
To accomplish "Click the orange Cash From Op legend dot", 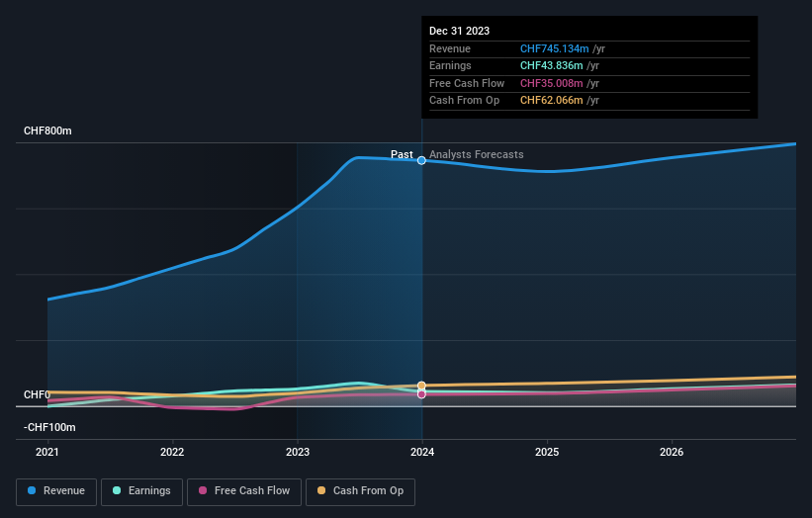I will point(321,490).
